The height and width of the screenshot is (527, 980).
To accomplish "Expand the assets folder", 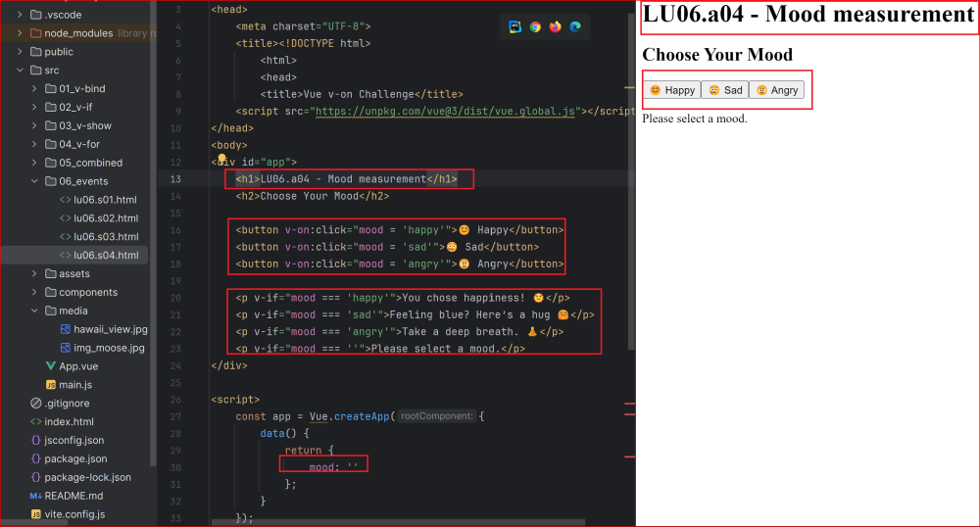I will (x=34, y=273).
